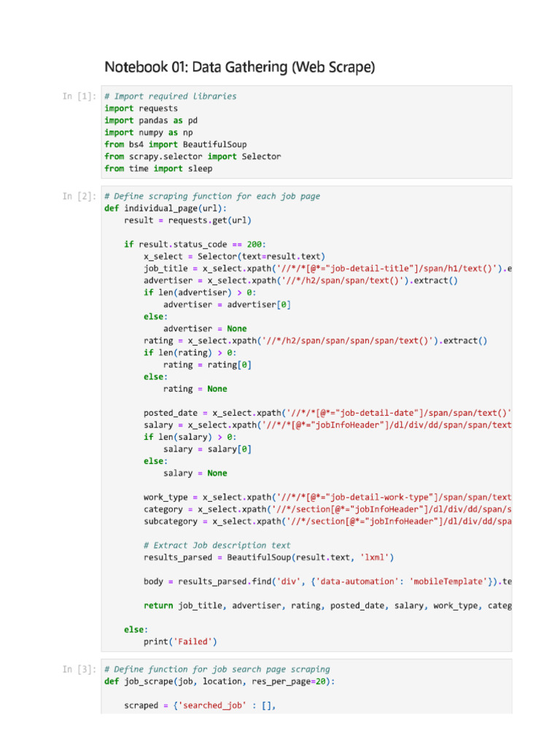Image resolution: width=560 pixels, height=747 pixels.
Task: Click the comment '# Import required libraries'
Action: click(171, 96)
